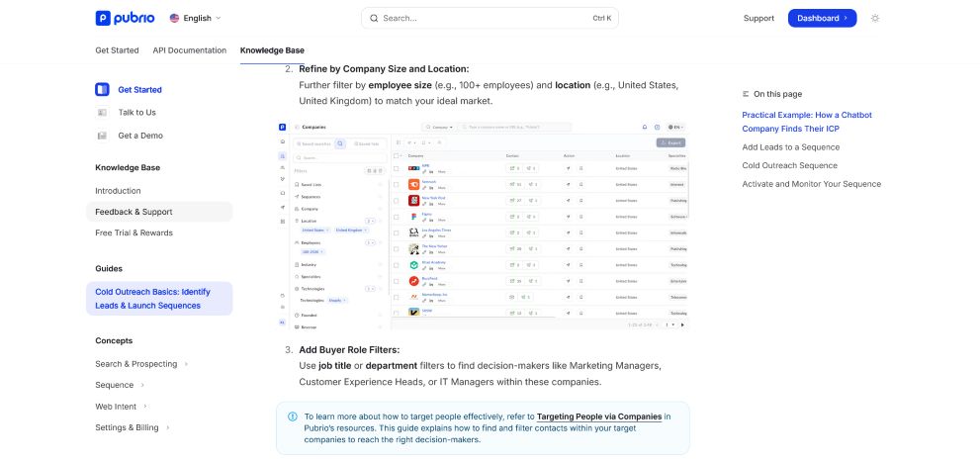This screenshot has width=980, height=463.
Task: Expand Settings & Billing section
Action: point(133,428)
